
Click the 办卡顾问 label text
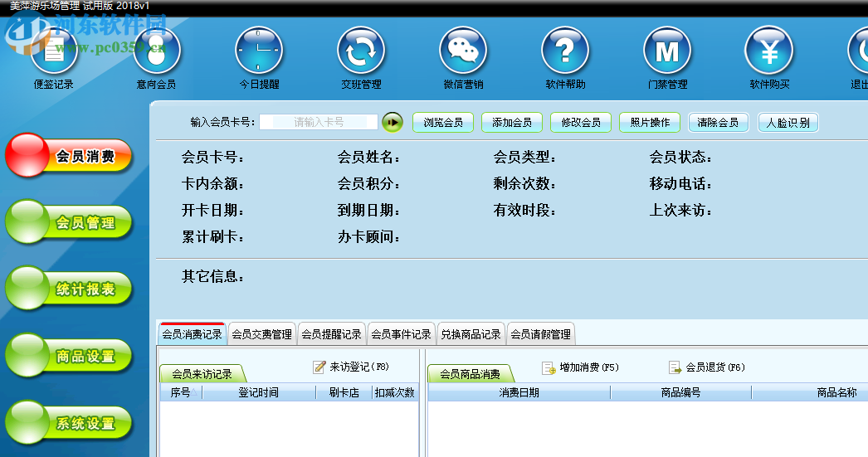coord(368,237)
